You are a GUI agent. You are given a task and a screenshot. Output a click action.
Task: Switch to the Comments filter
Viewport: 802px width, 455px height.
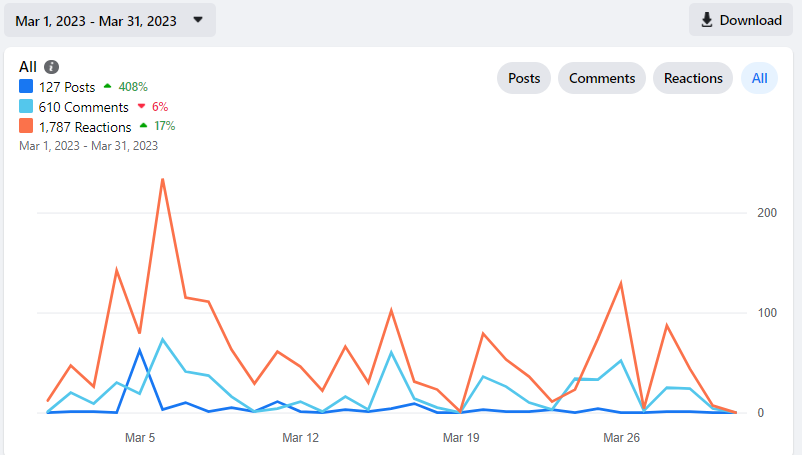click(x=602, y=78)
